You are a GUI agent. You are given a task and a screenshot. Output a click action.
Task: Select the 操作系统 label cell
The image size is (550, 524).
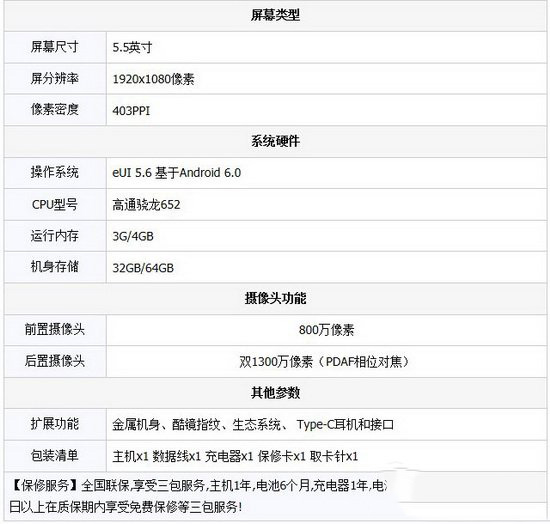pos(55,173)
